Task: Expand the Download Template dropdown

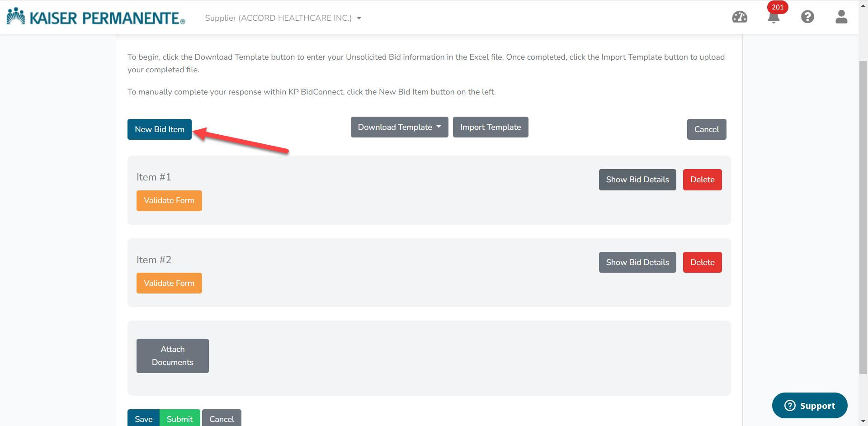Action: (399, 127)
